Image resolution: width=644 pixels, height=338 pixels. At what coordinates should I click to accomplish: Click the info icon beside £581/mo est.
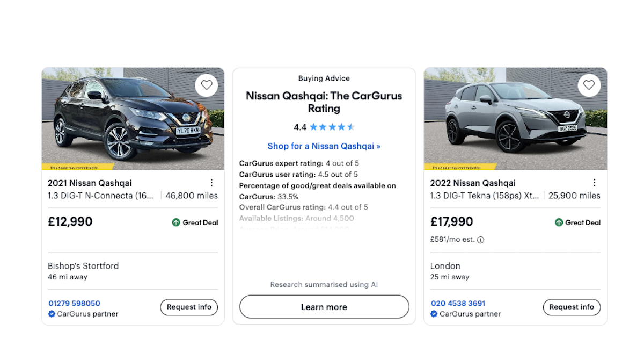[480, 240]
